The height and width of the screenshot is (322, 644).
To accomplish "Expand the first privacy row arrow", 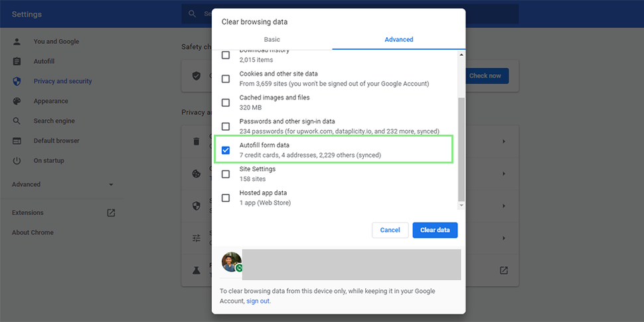I will click(503, 141).
